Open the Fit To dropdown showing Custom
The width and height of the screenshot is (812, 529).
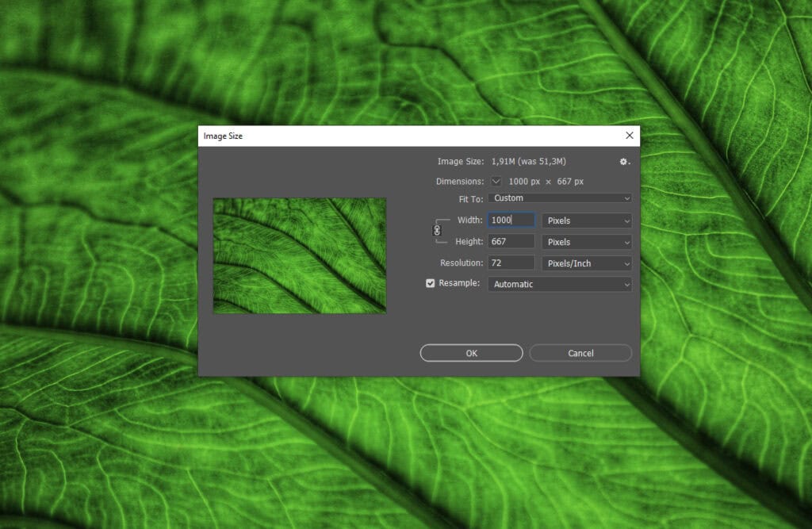point(559,197)
